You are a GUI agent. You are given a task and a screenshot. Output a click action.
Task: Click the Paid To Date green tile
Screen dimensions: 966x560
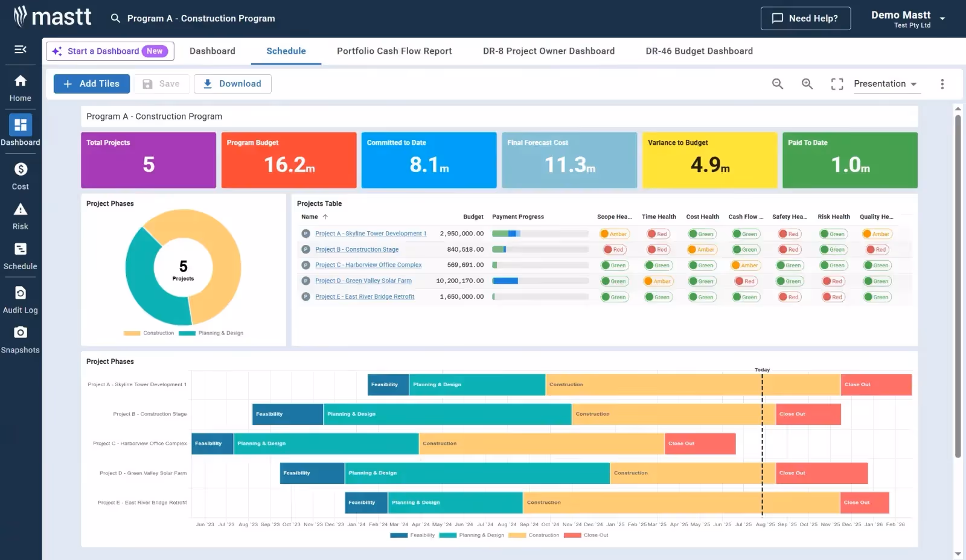click(850, 160)
